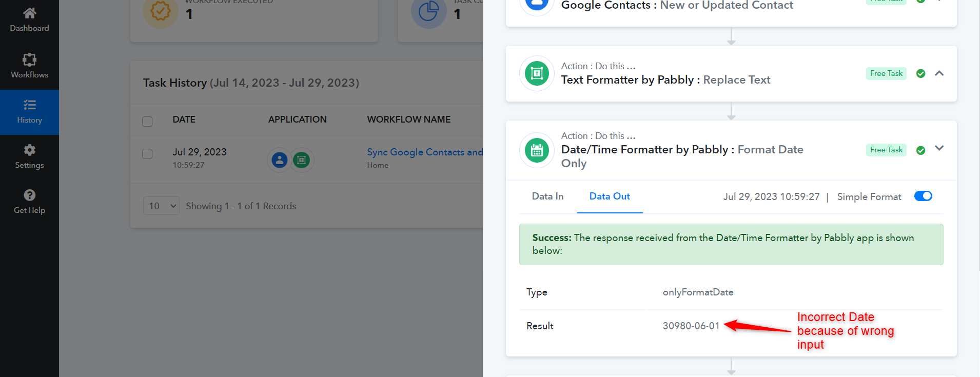Click Free Task badge on Date/Time Formatter
980x377 pixels.
(886, 150)
